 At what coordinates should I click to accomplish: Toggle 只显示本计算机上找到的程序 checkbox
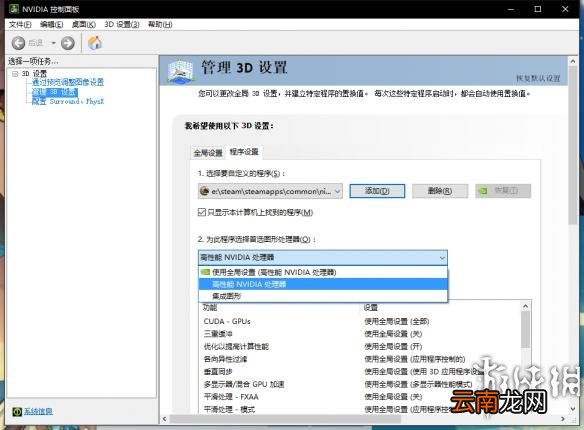click(201, 212)
